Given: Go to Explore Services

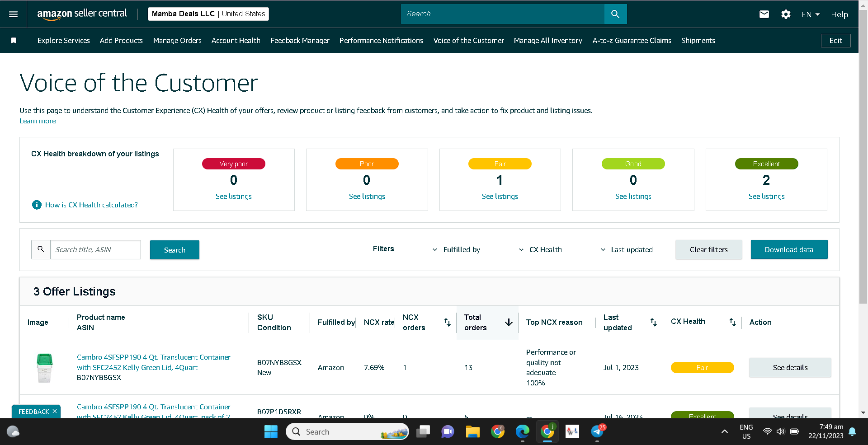Looking at the screenshot, I should tap(64, 41).
